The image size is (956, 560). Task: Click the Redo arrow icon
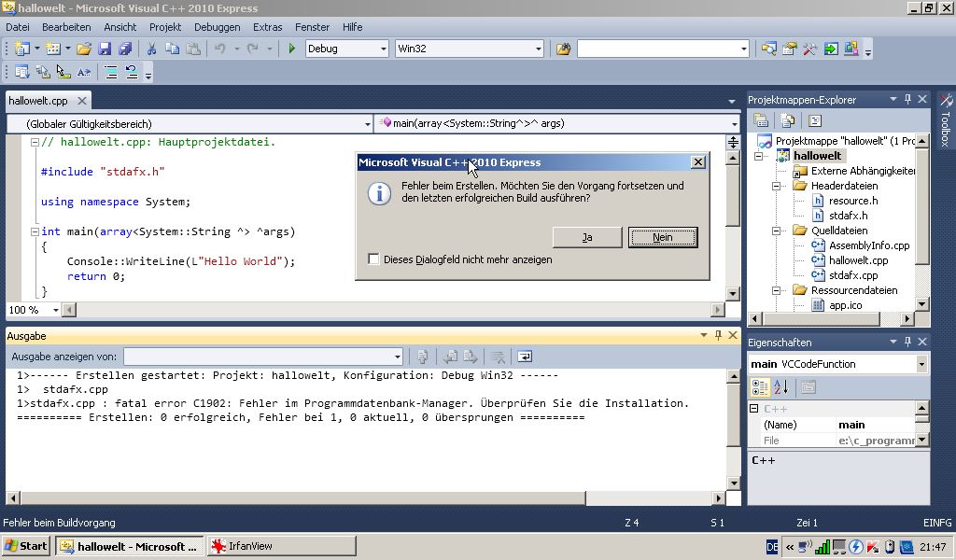click(x=252, y=49)
